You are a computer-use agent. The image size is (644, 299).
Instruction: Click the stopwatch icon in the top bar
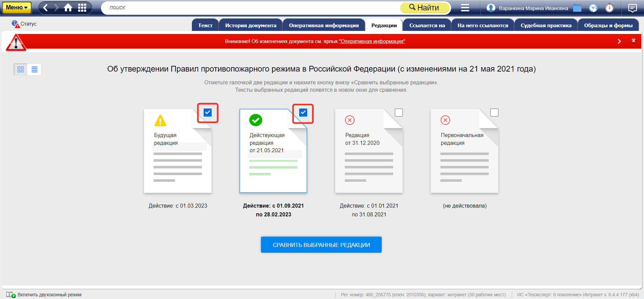(609, 8)
